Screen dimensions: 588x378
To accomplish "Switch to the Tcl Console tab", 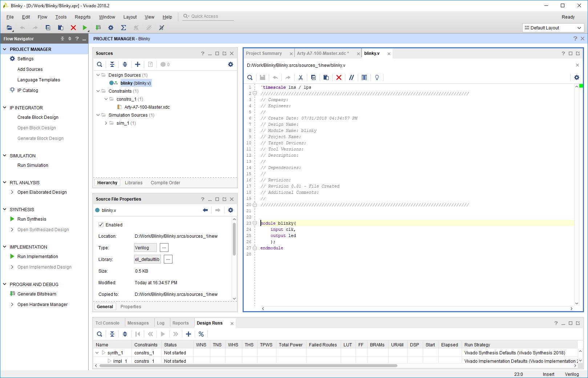I will 108,323.
